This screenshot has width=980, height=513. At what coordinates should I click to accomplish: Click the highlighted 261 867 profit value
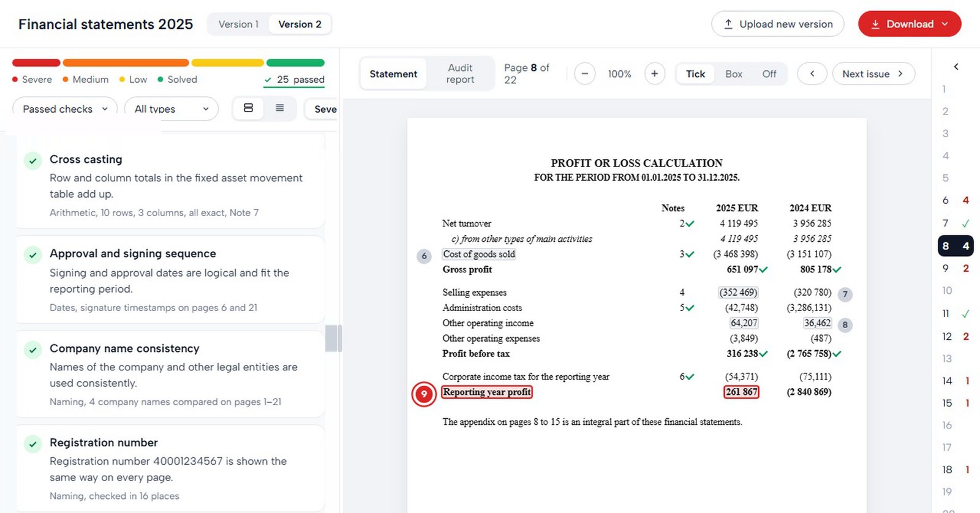coord(741,392)
